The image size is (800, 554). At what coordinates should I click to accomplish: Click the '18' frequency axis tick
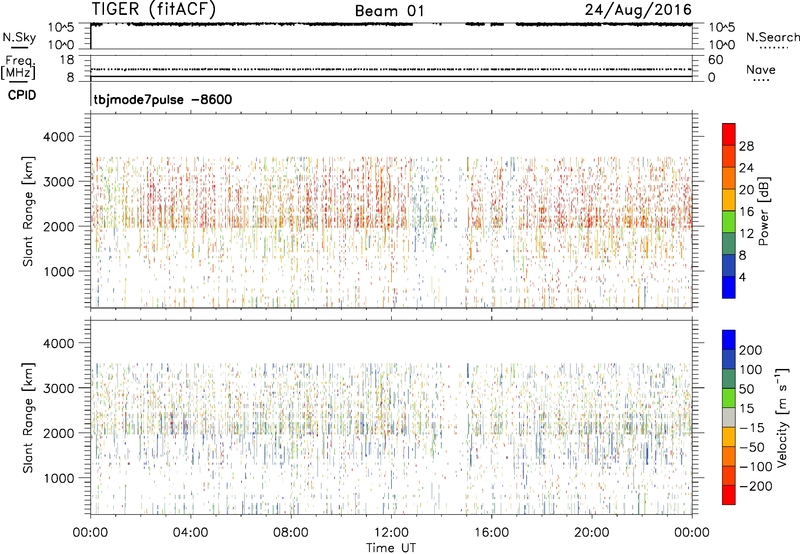tap(67, 60)
